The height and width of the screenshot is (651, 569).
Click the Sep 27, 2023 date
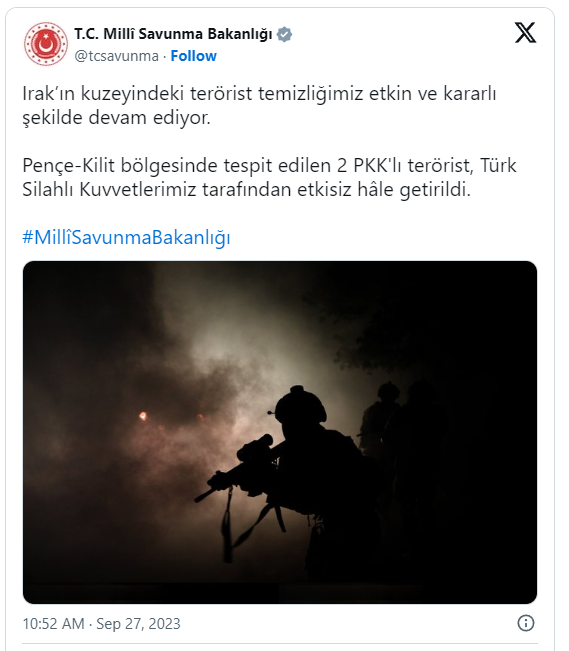(138, 624)
